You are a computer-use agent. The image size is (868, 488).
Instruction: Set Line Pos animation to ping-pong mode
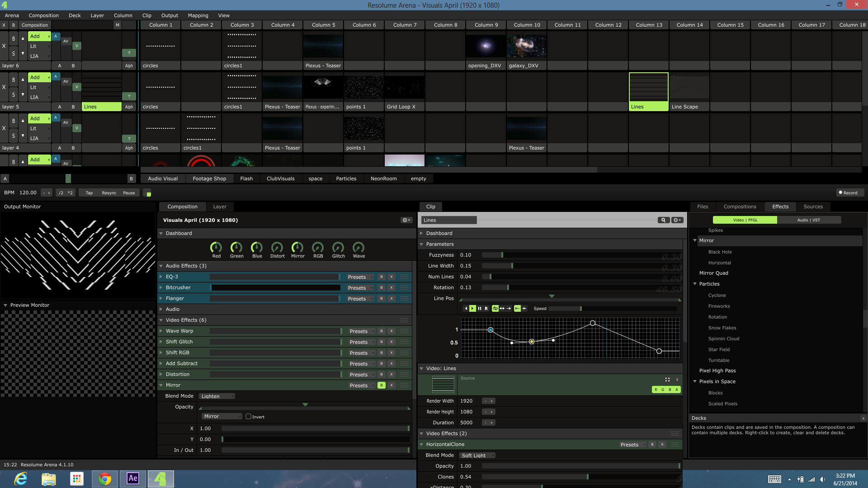(502, 309)
